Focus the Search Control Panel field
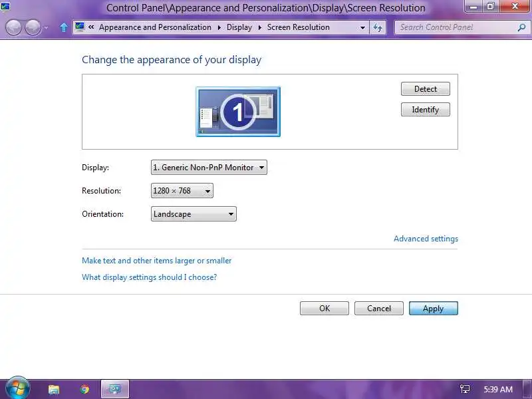The width and height of the screenshot is (532, 399). click(462, 27)
